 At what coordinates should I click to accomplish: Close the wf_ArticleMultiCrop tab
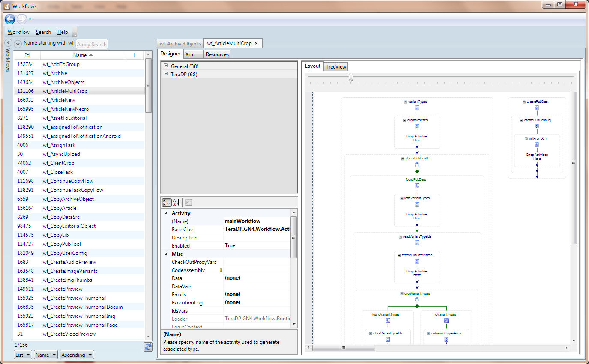coord(256,43)
